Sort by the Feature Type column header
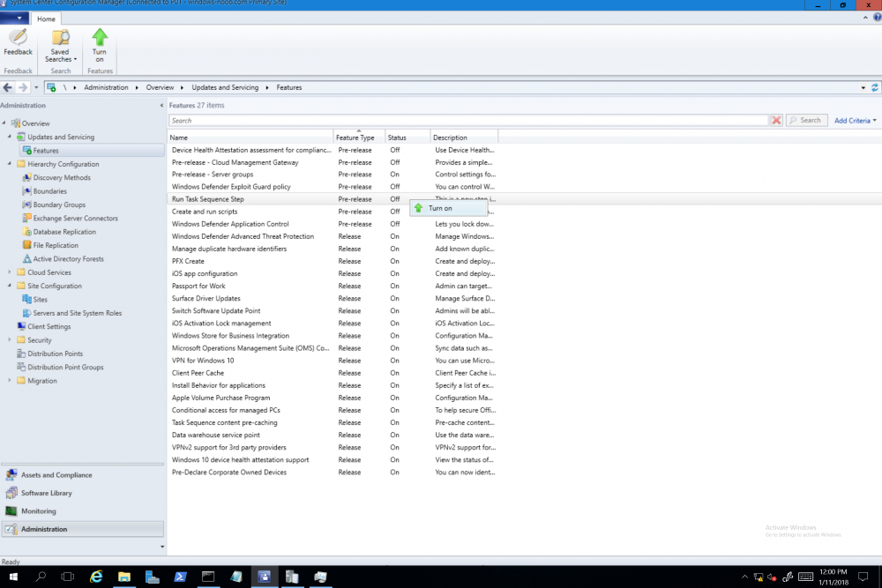This screenshot has height=588, width=882. tap(359, 138)
